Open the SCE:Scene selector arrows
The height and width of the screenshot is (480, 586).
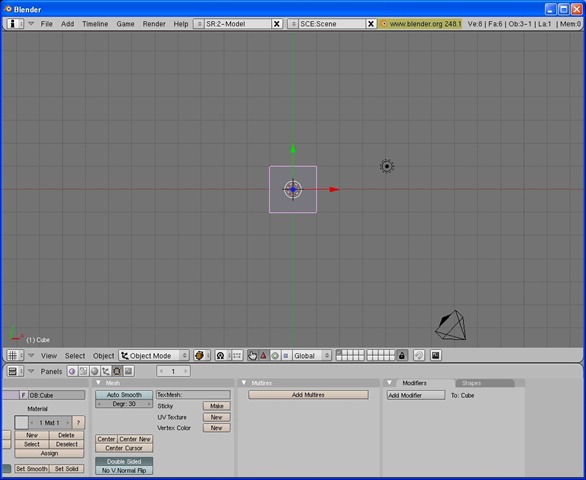[293, 24]
